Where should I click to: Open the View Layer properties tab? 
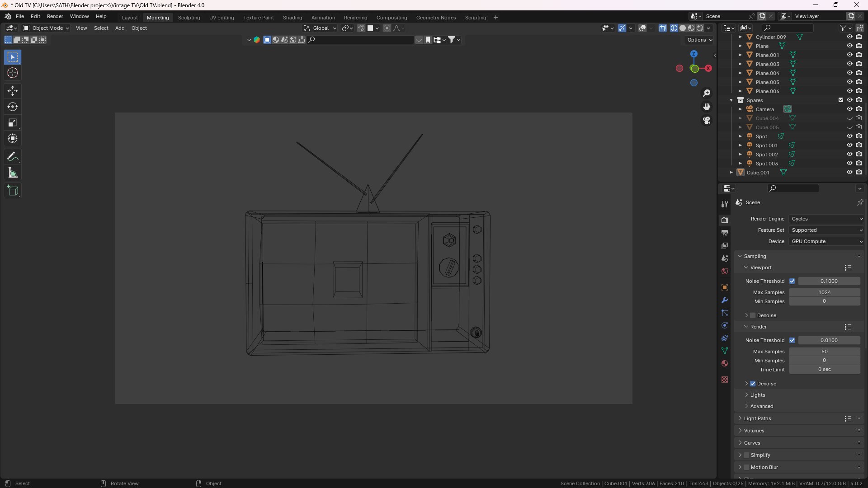tap(725, 246)
